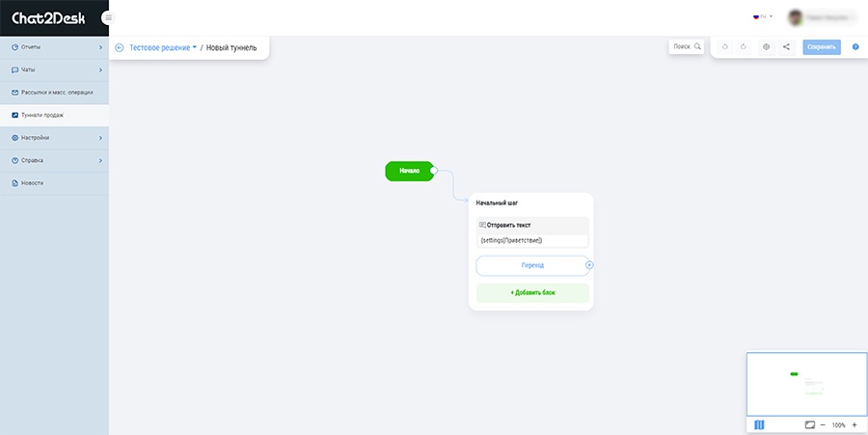Click the redo arrow icon in toolbar
This screenshot has width=868, height=435.
tap(744, 47)
